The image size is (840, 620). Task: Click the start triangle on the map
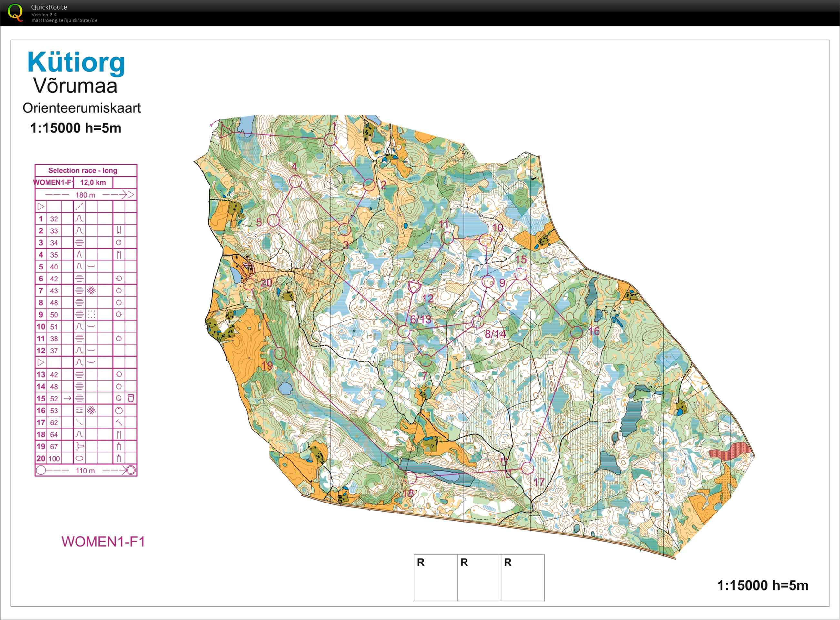226,131
